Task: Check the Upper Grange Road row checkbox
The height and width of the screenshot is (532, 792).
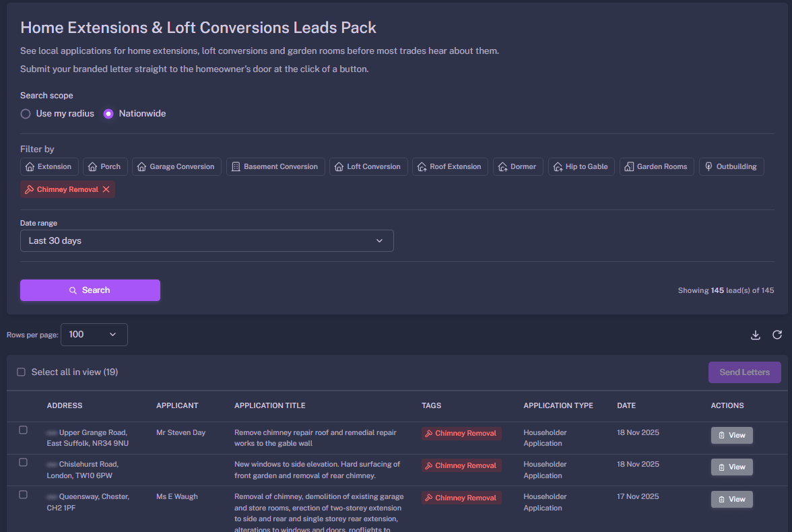Action: point(23,430)
